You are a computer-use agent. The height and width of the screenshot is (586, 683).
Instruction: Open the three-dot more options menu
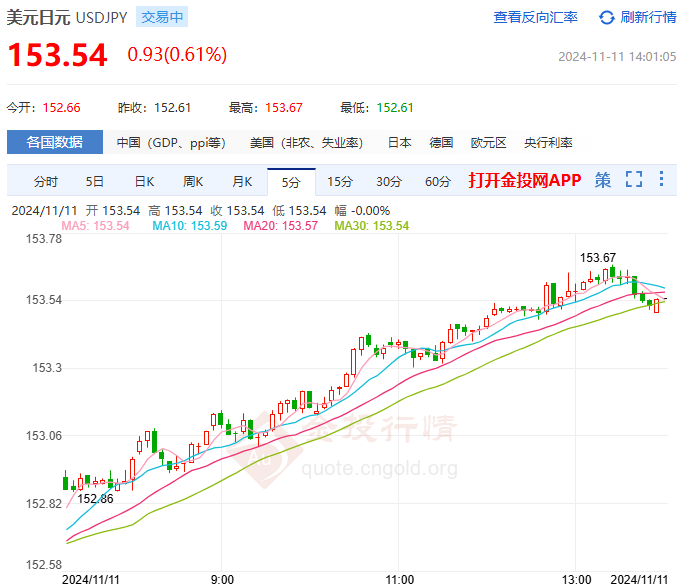point(661,179)
